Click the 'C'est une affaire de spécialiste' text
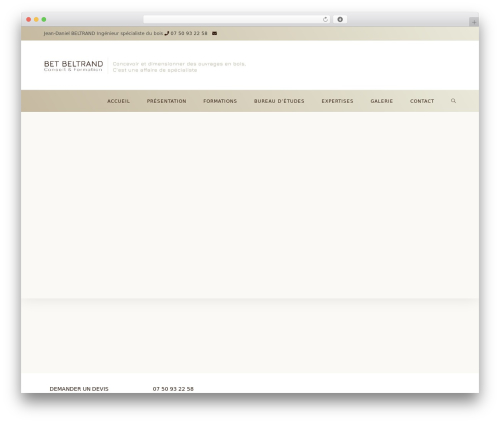 tap(155, 70)
